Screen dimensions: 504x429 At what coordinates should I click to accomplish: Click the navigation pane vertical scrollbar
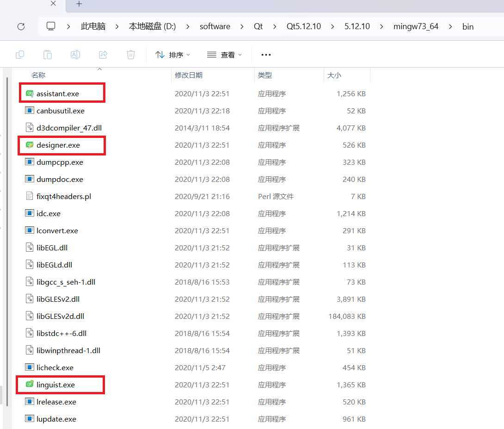(x=7, y=241)
